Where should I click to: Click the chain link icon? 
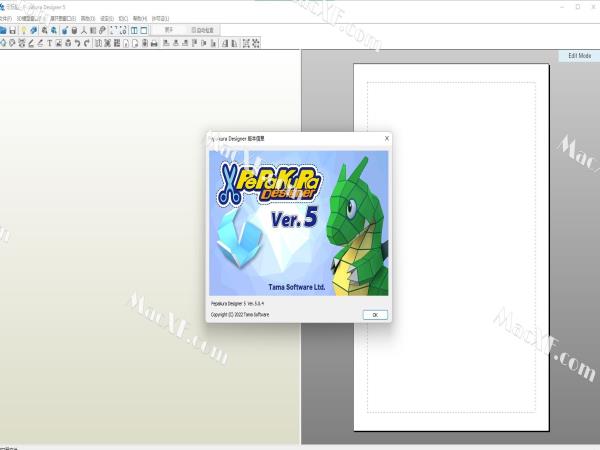pyautogui.click(x=102, y=30)
